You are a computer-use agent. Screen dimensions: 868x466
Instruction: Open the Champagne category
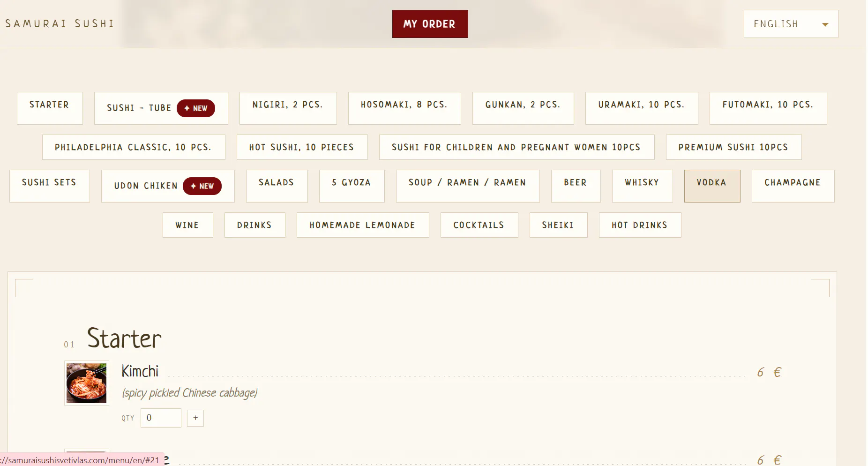(x=793, y=186)
